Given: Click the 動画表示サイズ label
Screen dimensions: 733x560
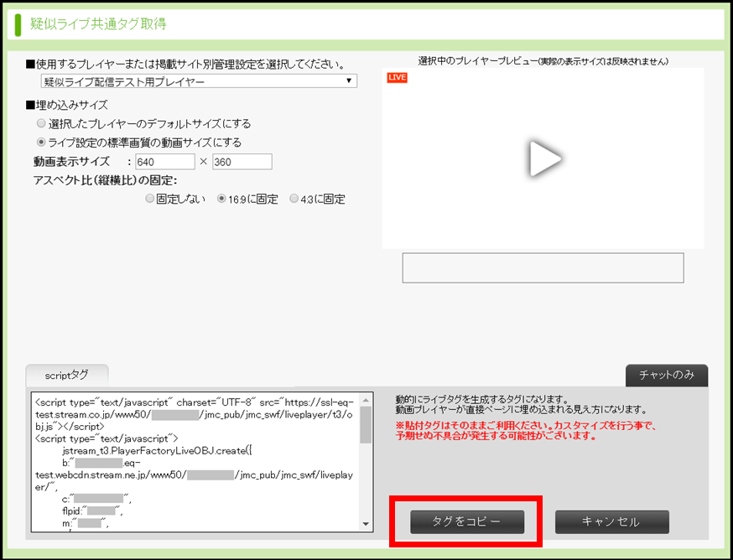Looking at the screenshot, I should pyautogui.click(x=71, y=162).
